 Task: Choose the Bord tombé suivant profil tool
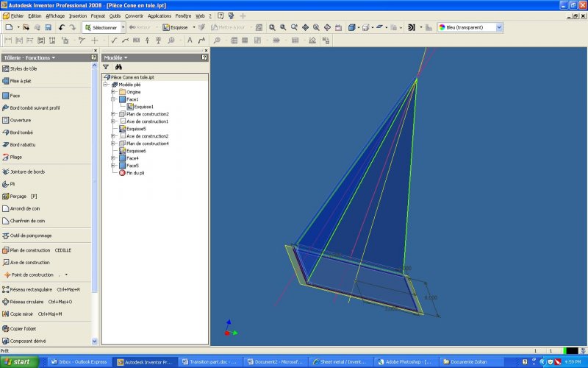tap(35, 107)
